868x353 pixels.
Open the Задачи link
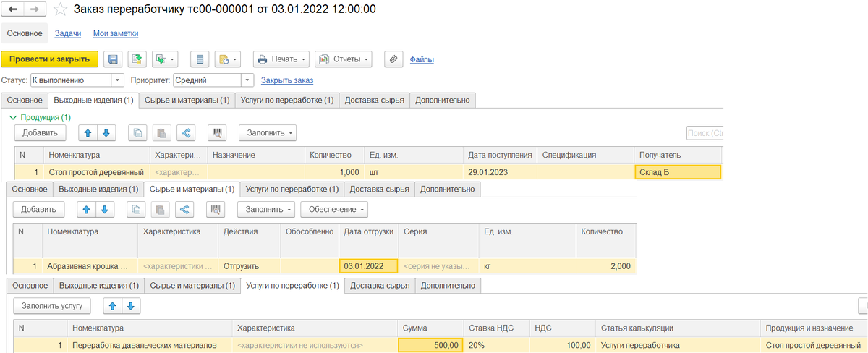click(68, 33)
